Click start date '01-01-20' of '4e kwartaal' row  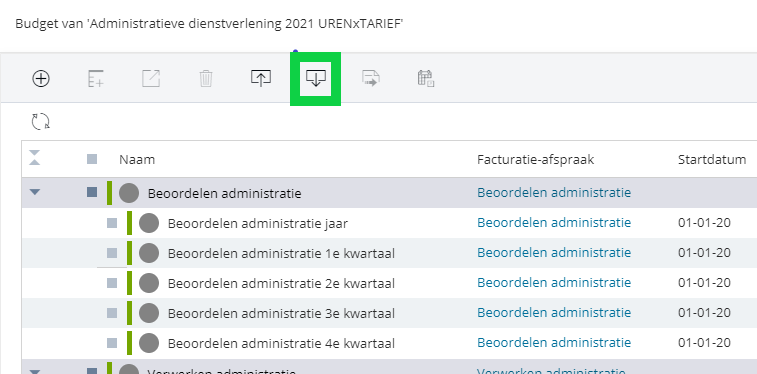(704, 343)
